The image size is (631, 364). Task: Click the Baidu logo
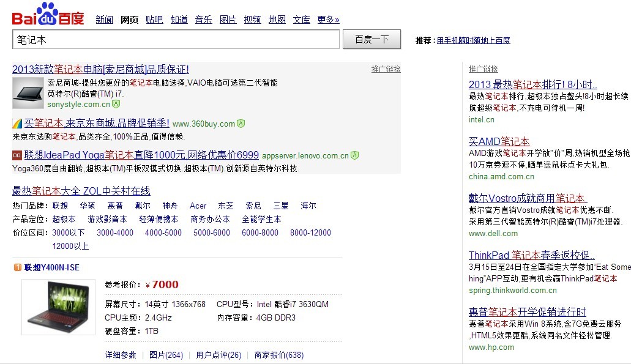(48, 14)
